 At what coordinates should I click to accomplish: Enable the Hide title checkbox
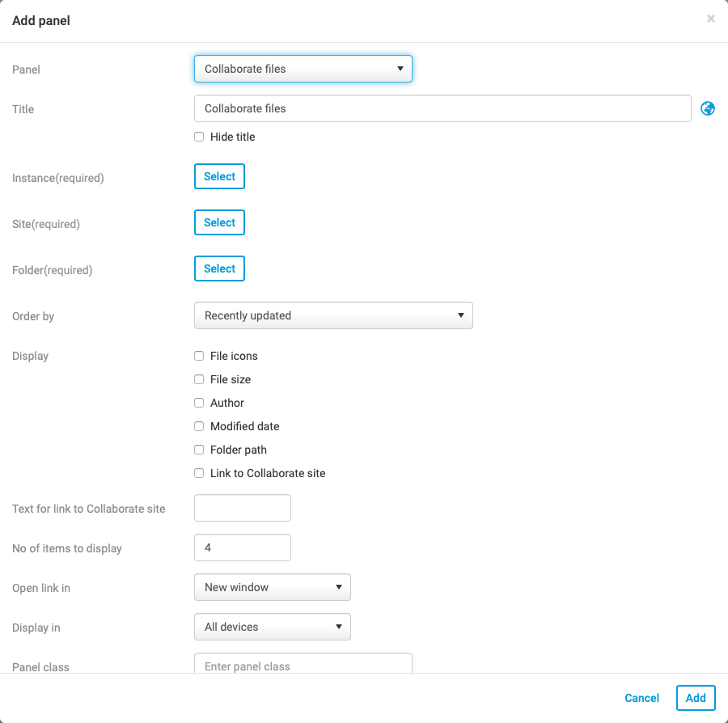click(199, 137)
